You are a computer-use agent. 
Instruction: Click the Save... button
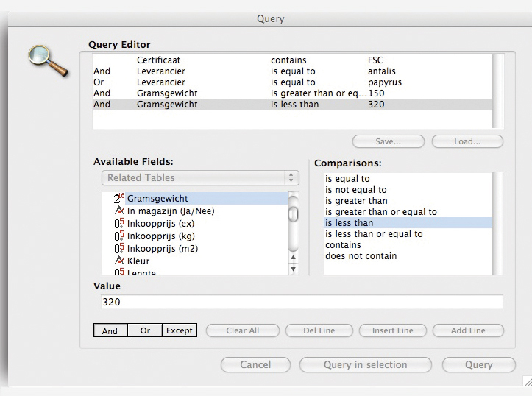tap(388, 141)
